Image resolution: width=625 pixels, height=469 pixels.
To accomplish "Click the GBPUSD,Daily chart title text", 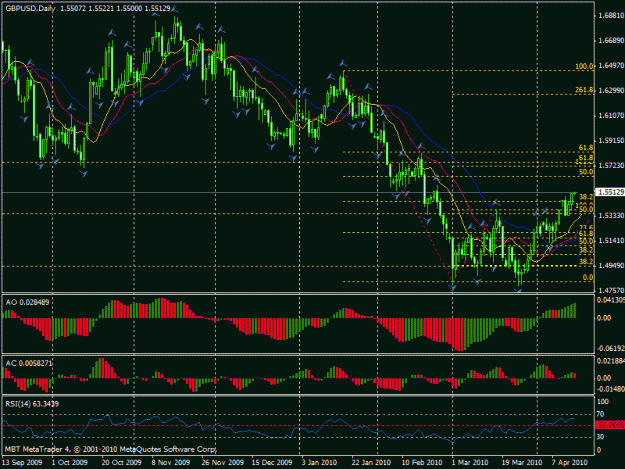I will 30,8.
